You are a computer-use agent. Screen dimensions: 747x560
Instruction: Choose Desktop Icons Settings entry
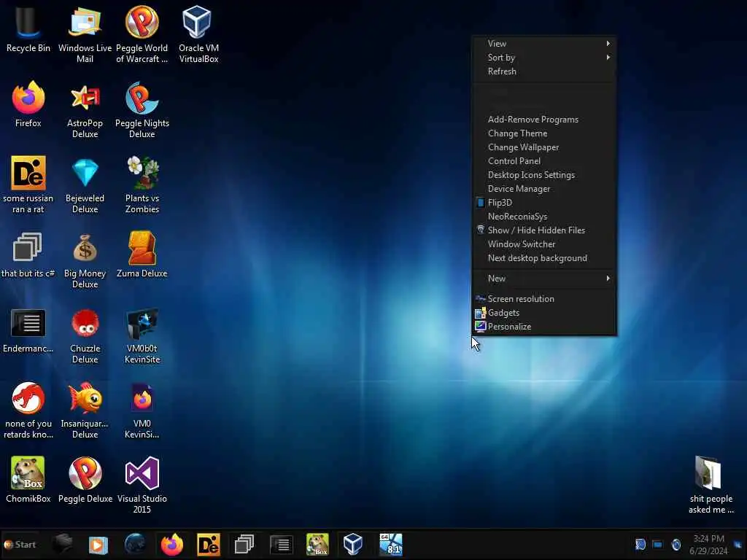[544, 175]
